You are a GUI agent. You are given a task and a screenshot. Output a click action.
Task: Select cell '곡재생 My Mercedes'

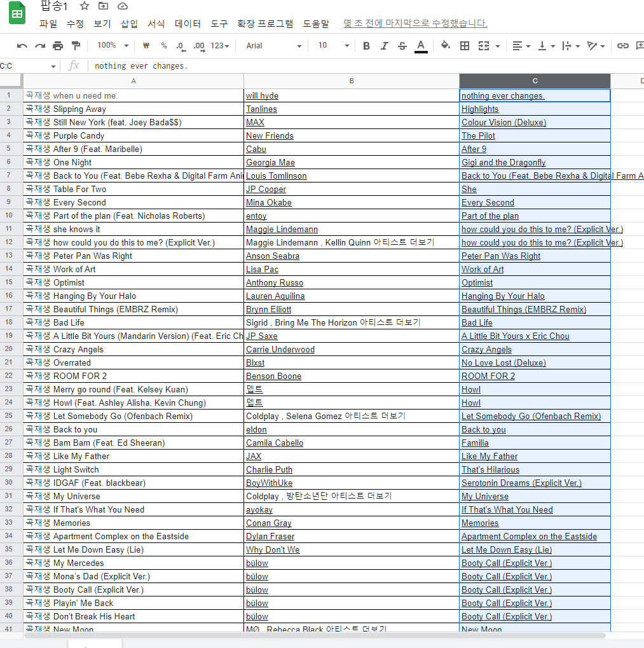[134, 562]
